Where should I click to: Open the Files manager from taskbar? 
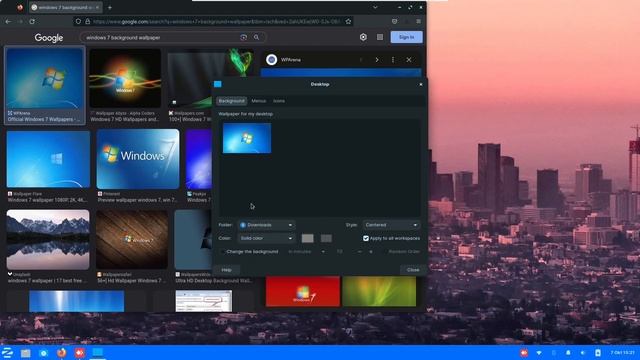(26, 353)
